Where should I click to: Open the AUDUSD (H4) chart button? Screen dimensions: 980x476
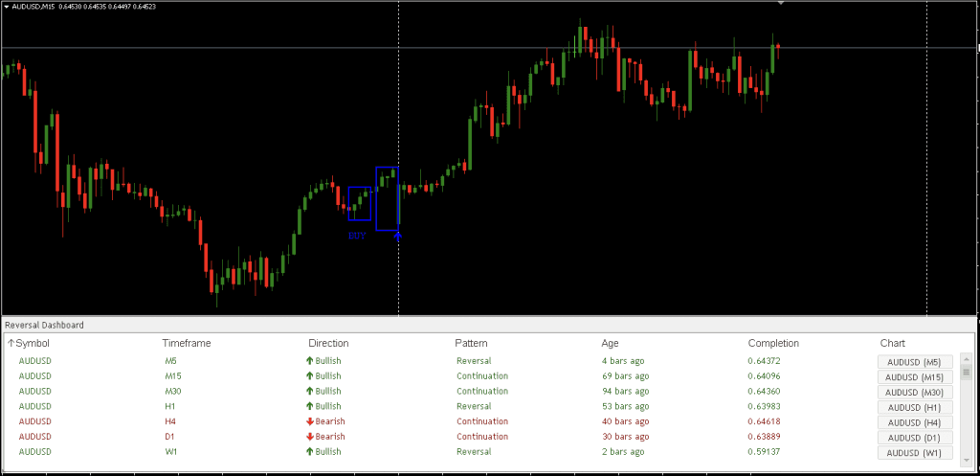point(915,422)
